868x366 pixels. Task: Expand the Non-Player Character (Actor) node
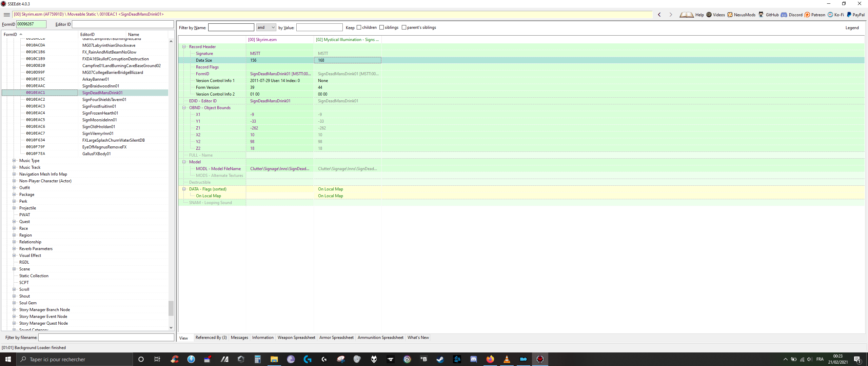tap(14, 181)
